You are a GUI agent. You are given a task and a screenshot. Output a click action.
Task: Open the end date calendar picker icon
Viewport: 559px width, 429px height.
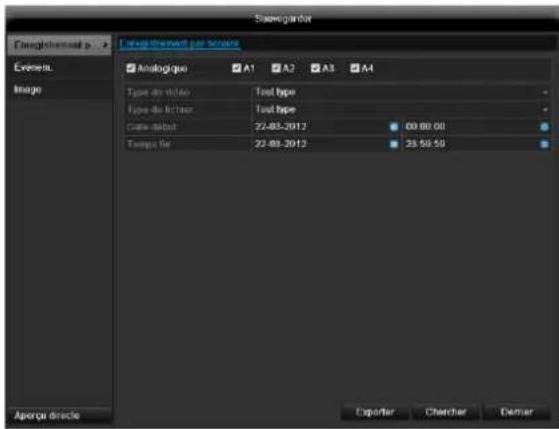(x=393, y=144)
